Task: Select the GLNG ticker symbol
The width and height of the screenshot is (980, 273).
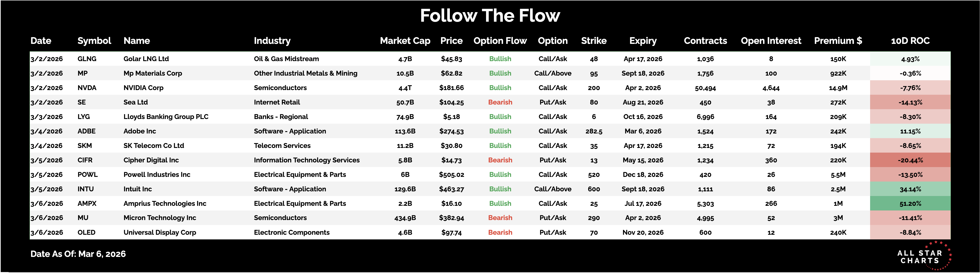Action: [x=87, y=59]
